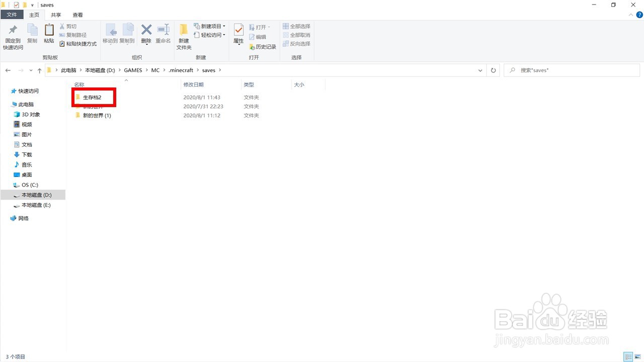This screenshot has width=644, height=362.
Task: Click Cut (剪切) in the clipboard group
Action: pos(68,26)
